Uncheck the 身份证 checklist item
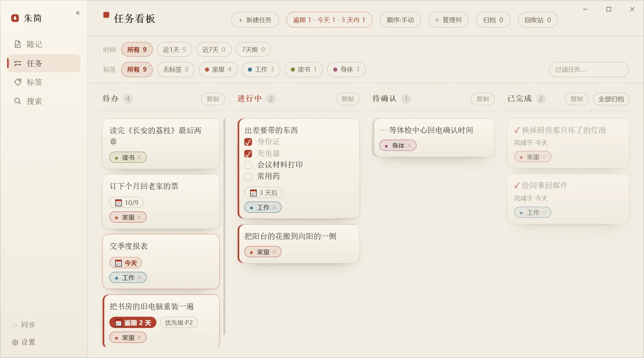 [x=248, y=142]
